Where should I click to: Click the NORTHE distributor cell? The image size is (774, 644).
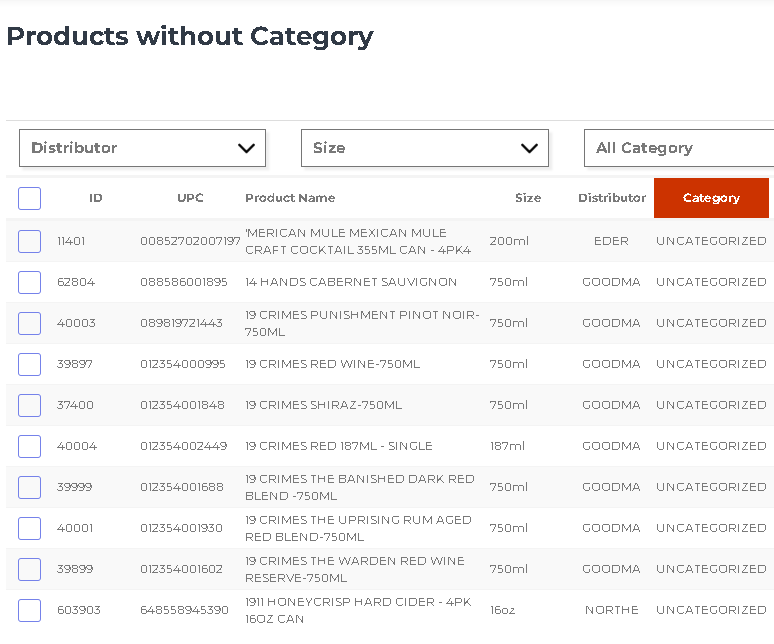tap(612, 610)
